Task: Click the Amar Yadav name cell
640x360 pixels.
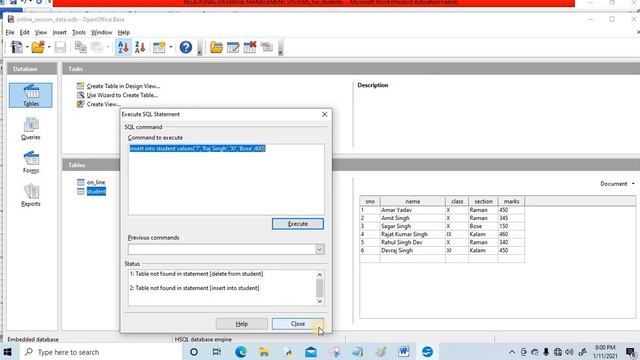Action: [412, 210]
